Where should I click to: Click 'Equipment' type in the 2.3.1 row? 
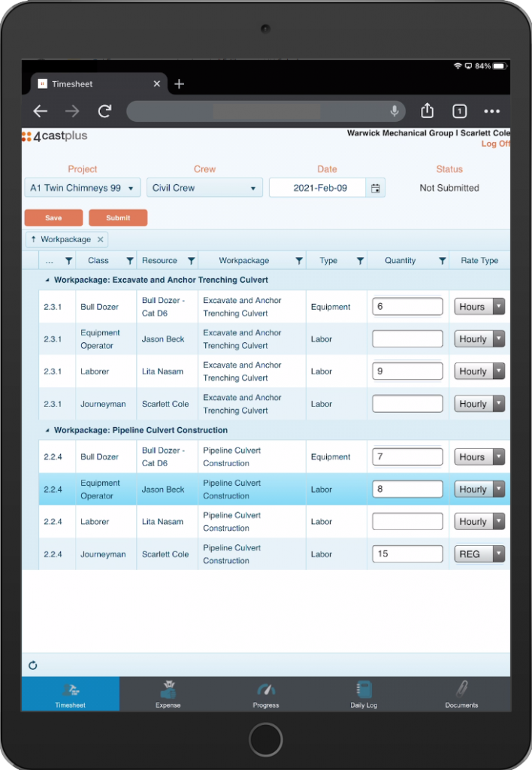331,307
